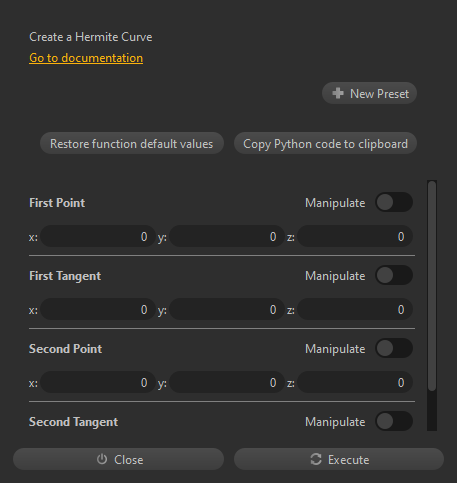Click the vertical scrollbar of parameters list
Screen dimensions: 457x483
click(x=432, y=286)
